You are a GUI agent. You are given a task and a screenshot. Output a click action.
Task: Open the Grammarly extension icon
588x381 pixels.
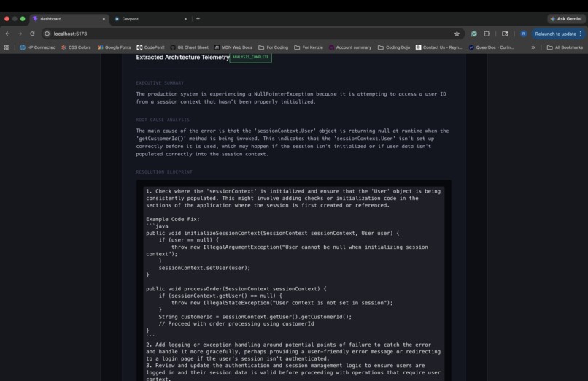point(474,34)
